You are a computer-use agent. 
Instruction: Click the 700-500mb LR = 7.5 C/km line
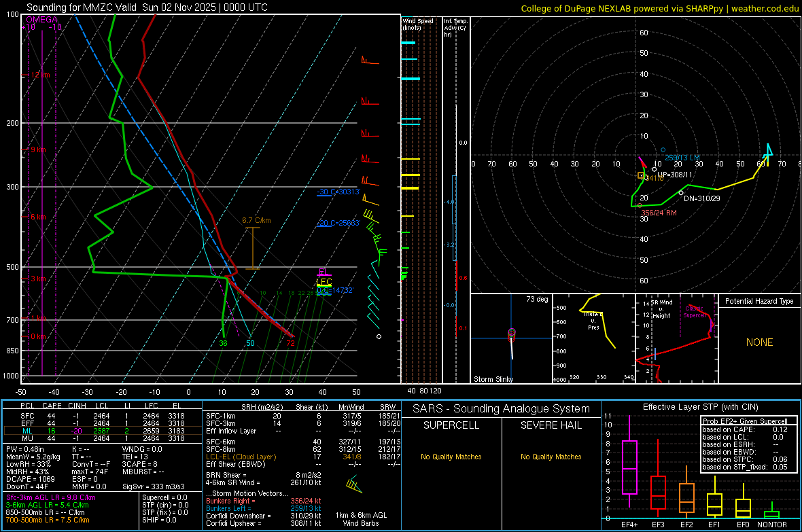(x=47, y=520)
